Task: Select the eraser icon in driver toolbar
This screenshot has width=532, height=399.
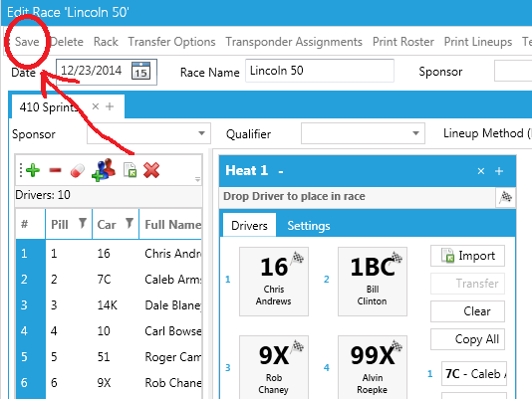Action: [x=78, y=170]
